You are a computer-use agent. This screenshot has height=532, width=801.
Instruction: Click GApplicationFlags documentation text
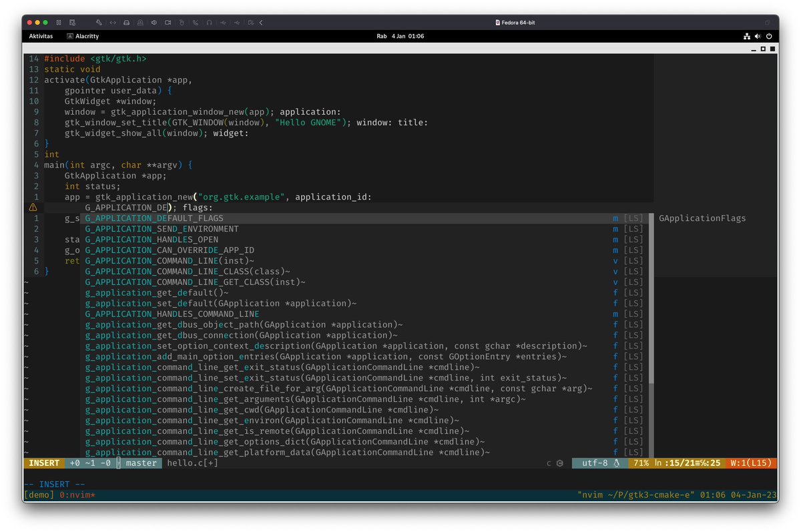[x=702, y=218]
